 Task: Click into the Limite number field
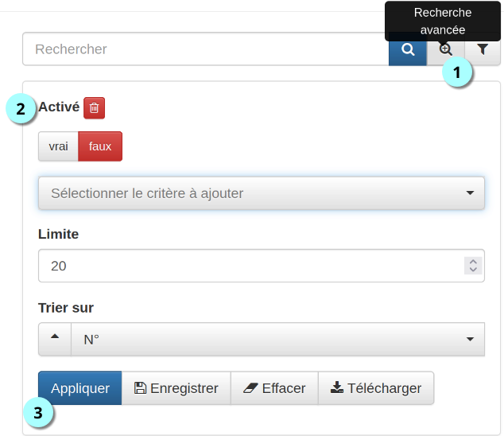click(246, 266)
